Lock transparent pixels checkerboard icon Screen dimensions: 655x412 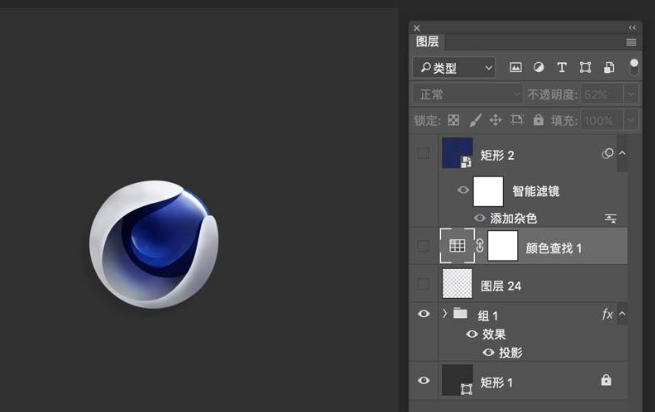coord(453,120)
